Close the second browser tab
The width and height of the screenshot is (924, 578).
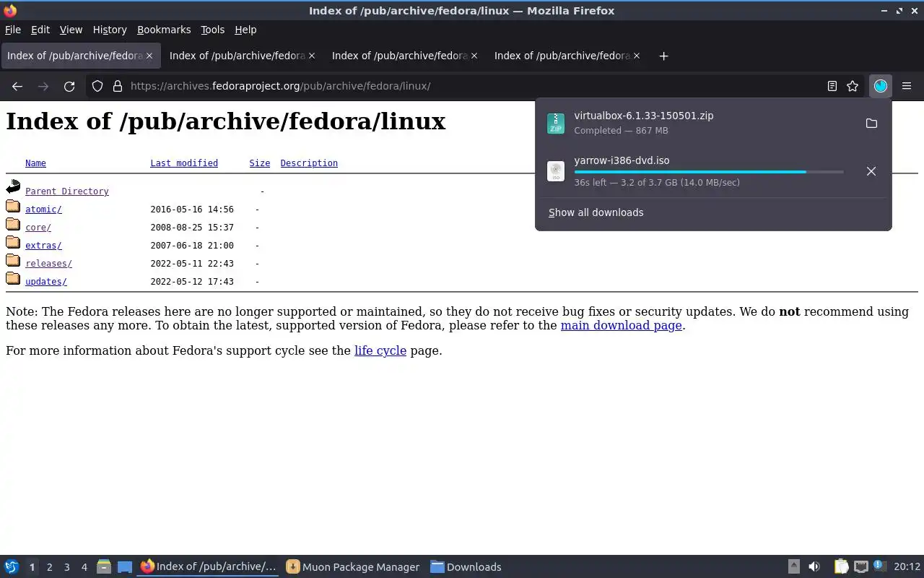point(312,56)
